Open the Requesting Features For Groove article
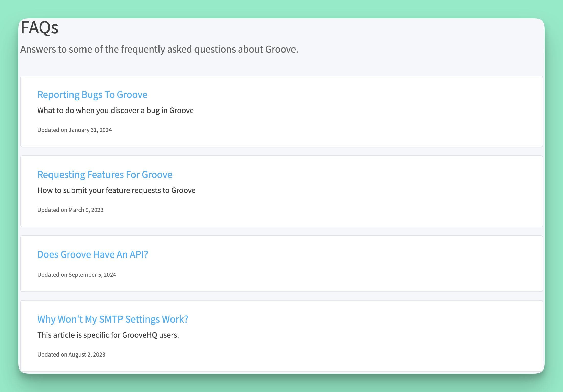Image resolution: width=563 pixels, height=392 pixels. (105, 174)
